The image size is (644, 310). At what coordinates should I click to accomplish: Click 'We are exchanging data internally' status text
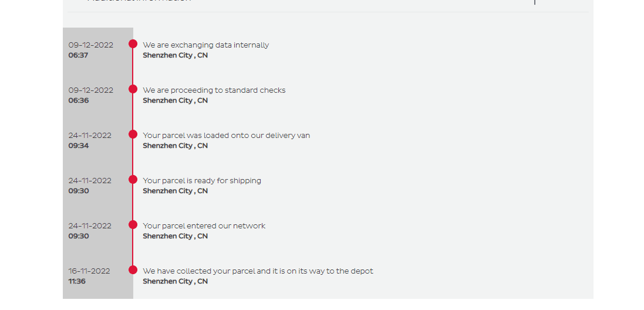pyautogui.click(x=205, y=45)
